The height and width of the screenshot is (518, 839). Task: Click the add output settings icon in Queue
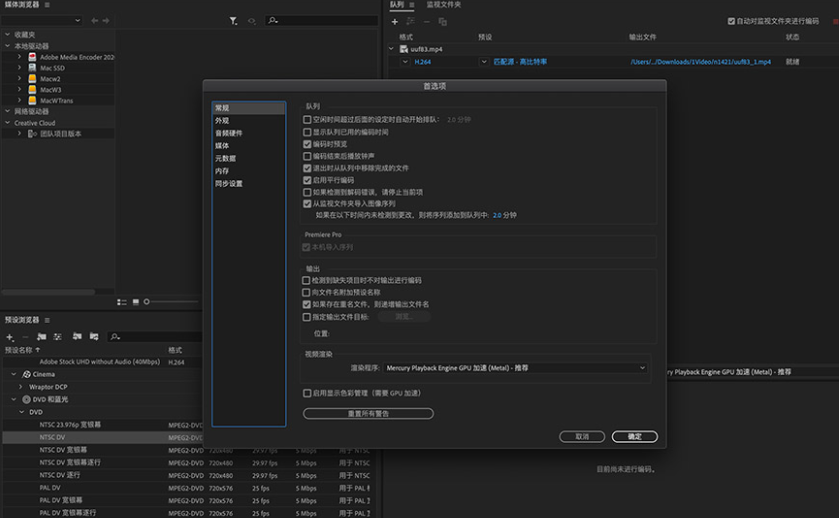click(x=410, y=21)
